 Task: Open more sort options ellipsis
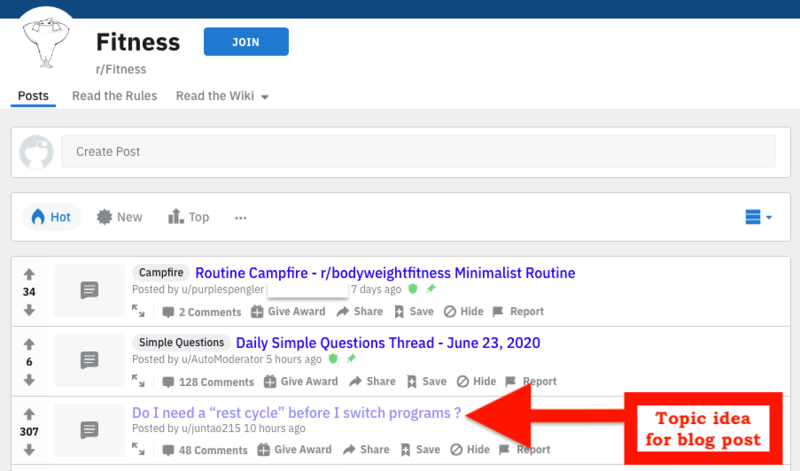pyautogui.click(x=240, y=218)
